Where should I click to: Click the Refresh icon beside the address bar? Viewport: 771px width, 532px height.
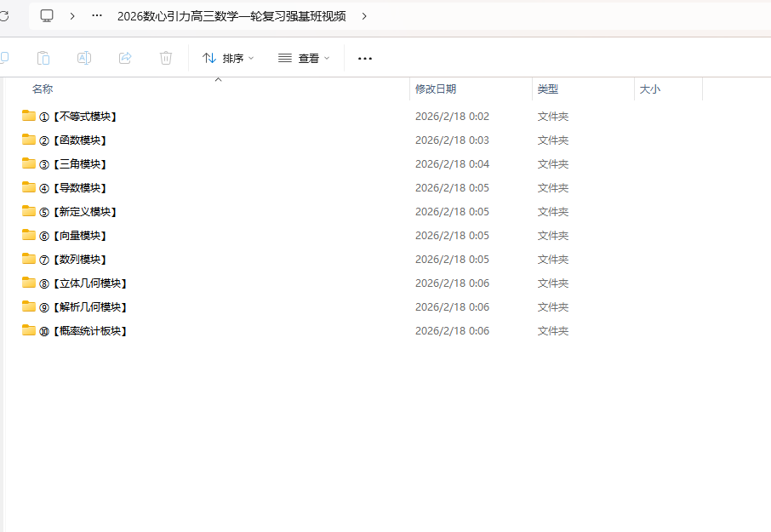point(4,16)
